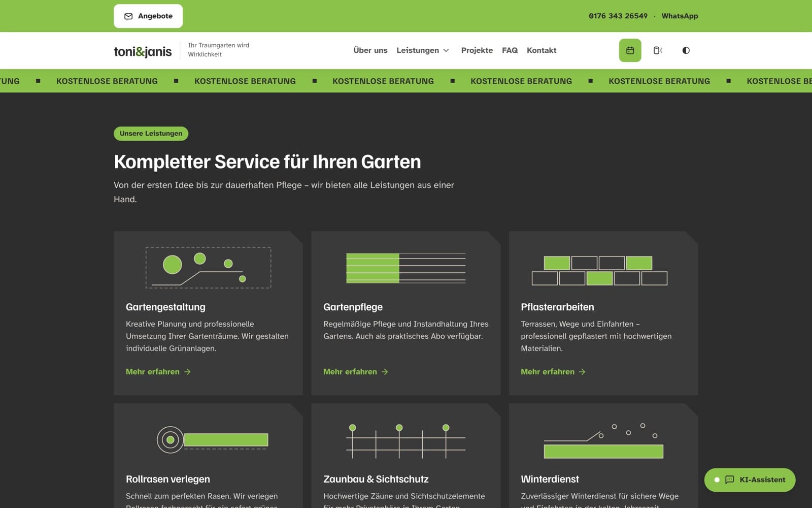Open the KI-Assistent chat button
The width and height of the screenshot is (812, 508).
tap(750, 480)
